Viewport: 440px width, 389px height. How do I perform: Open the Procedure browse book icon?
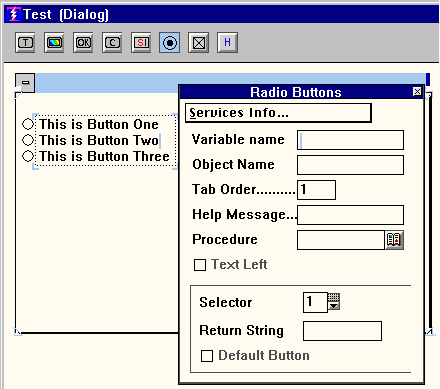394,240
